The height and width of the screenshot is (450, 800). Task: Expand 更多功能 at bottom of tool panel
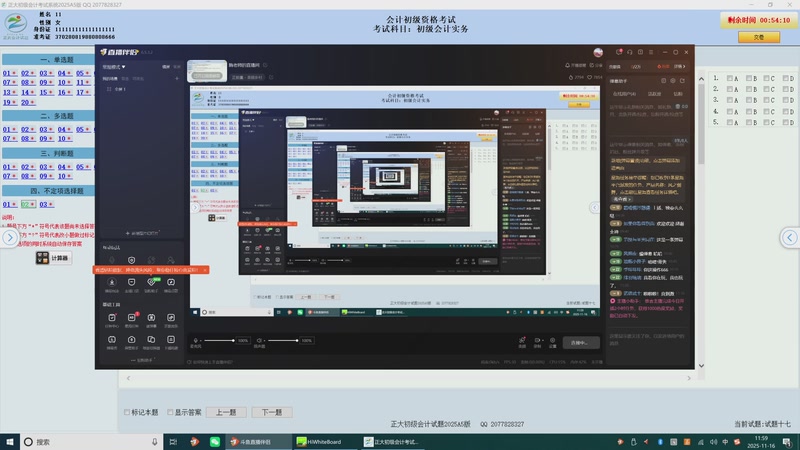[142, 360]
